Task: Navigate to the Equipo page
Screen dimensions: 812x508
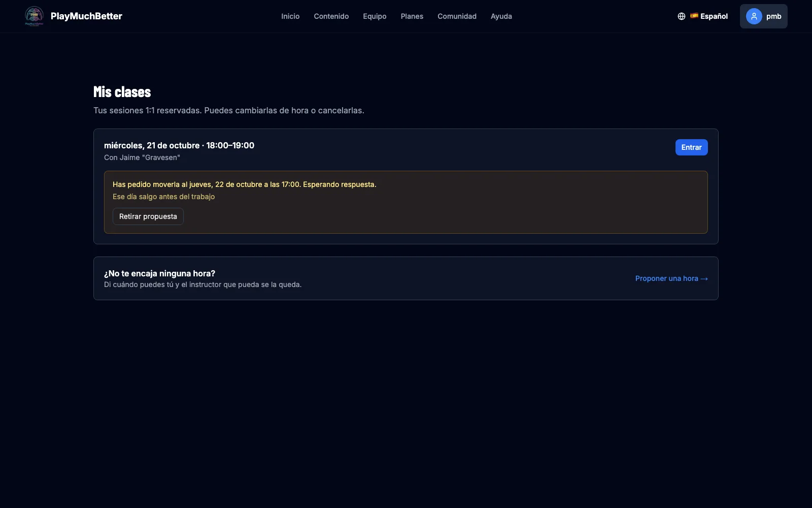Action: pos(375,16)
